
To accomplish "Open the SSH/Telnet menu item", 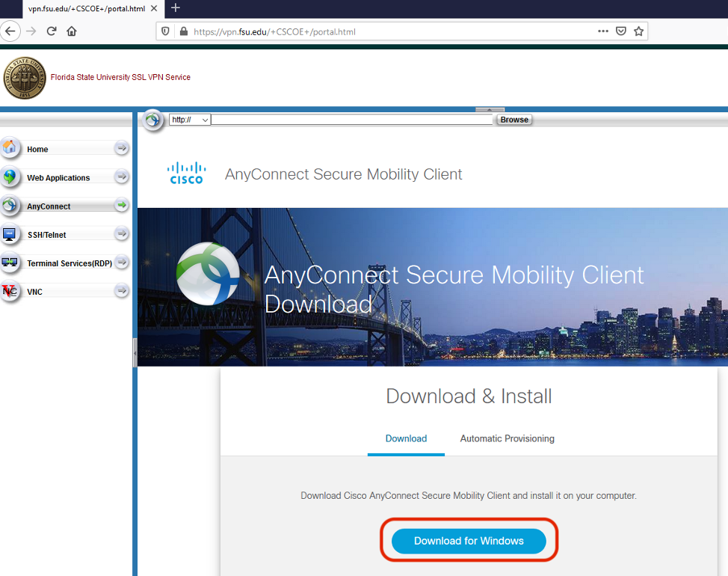I will 47,235.
